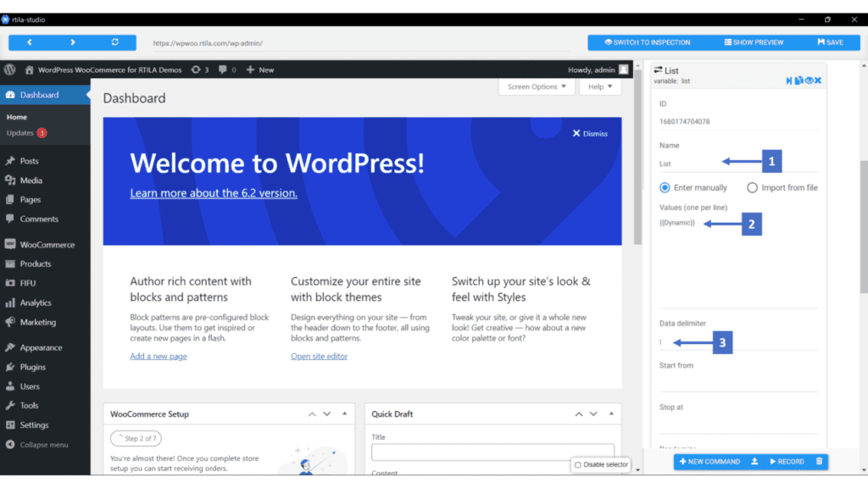Screen dimensions: 868x488
Task: Toggle visibility eye icon on List command
Action: tap(809, 80)
